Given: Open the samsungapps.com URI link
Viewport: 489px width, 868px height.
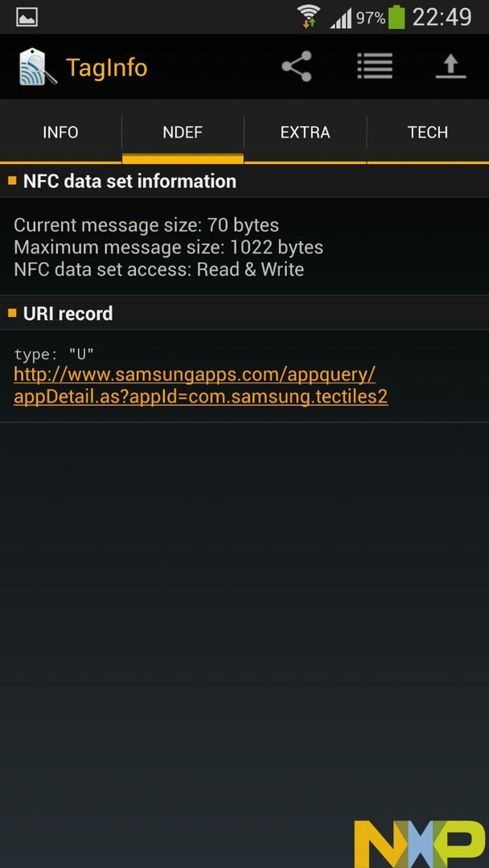Looking at the screenshot, I should pyautogui.click(x=200, y=386).
